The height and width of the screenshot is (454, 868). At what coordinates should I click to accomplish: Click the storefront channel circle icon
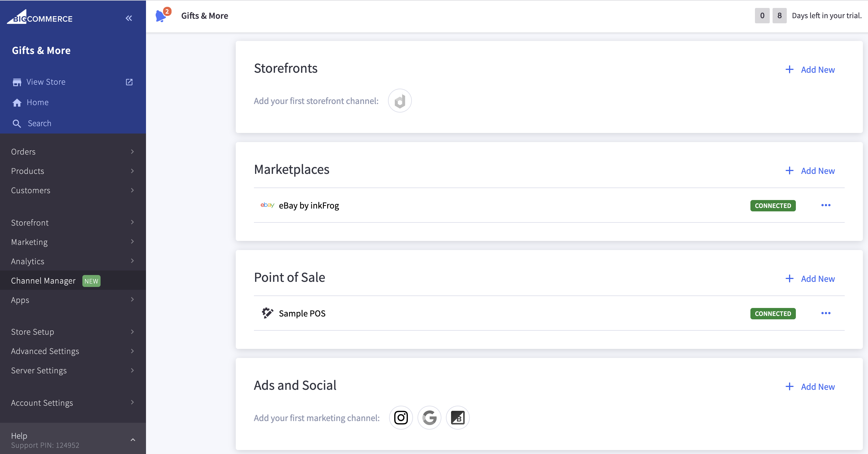coord(400,101)
